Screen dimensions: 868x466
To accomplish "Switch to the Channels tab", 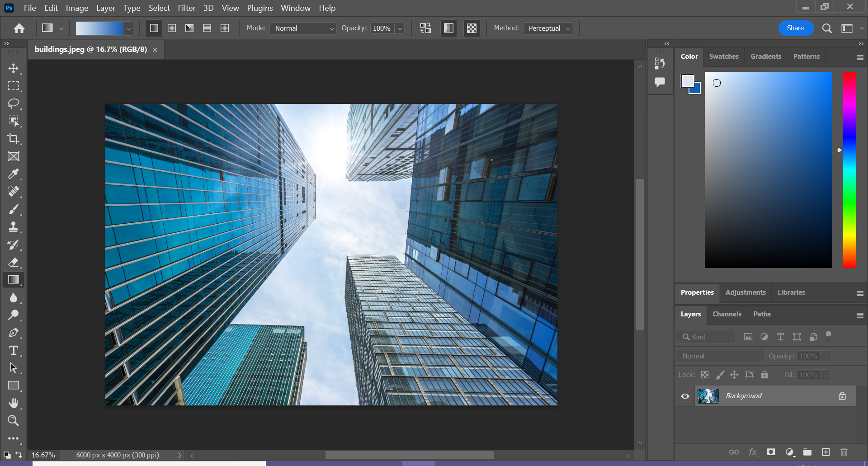I will click(x=726, y=314).
